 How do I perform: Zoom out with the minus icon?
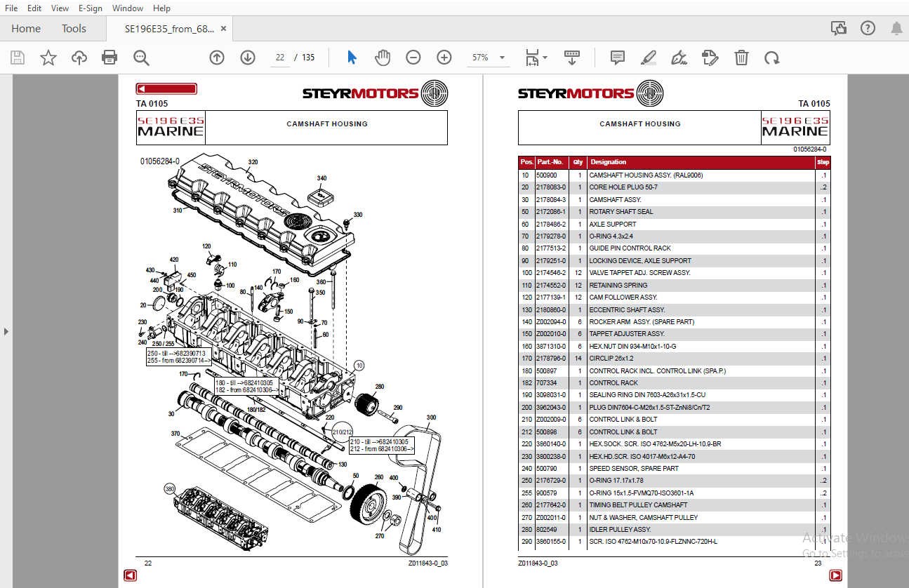413,58
